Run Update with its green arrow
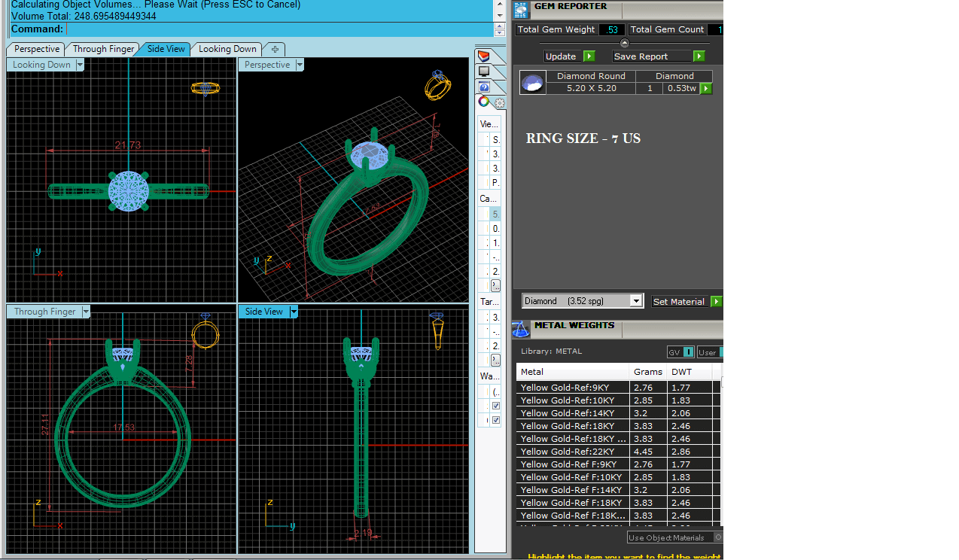 point(589,56)
